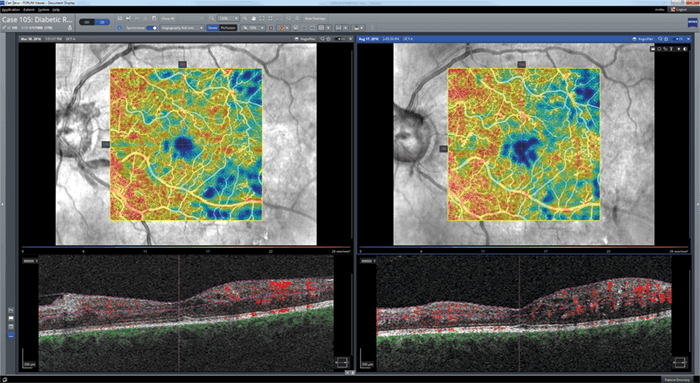The width and height of the screenshot is (700, 383).
Task: Open the Patient menu
Action: [x=29, y=9]
